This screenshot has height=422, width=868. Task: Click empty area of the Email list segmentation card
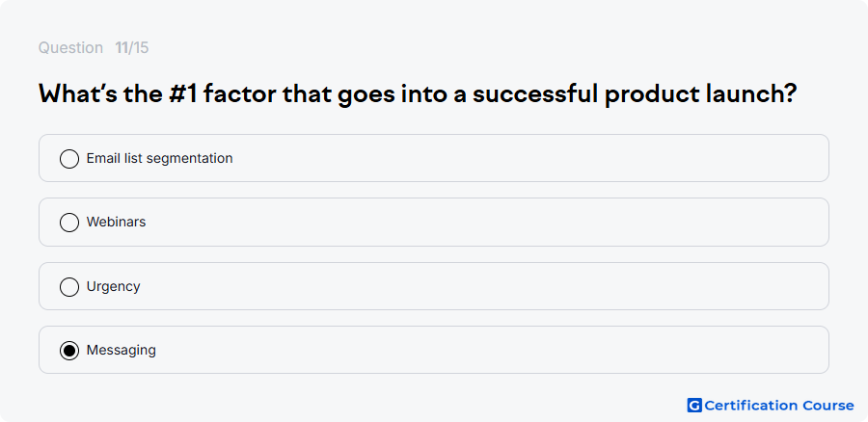click(x=526, y=158)
